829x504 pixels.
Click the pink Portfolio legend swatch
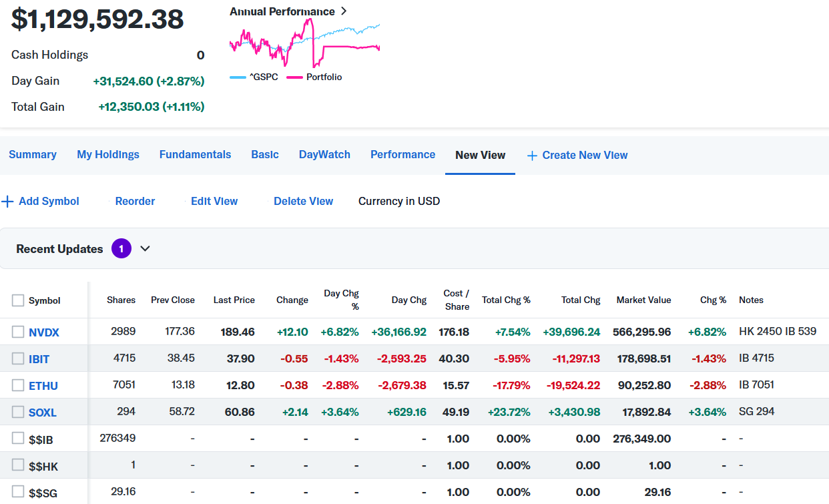[294, 77]
